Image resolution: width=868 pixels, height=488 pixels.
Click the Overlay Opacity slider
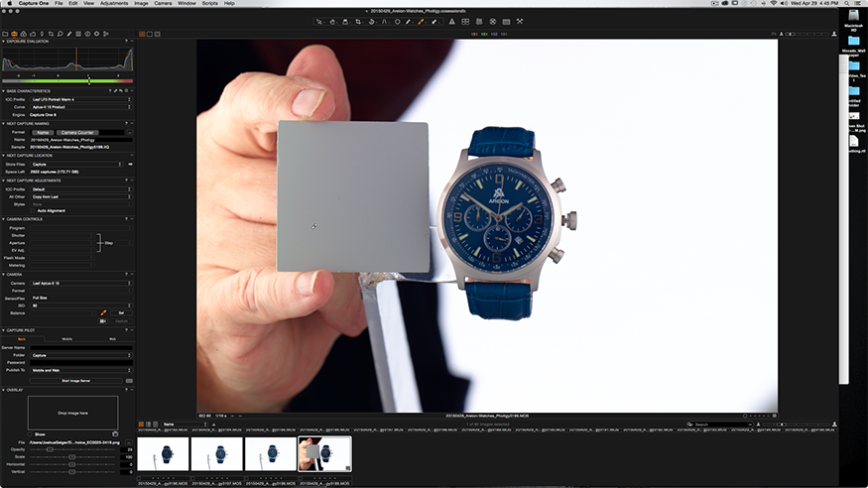tap(73, 449)
